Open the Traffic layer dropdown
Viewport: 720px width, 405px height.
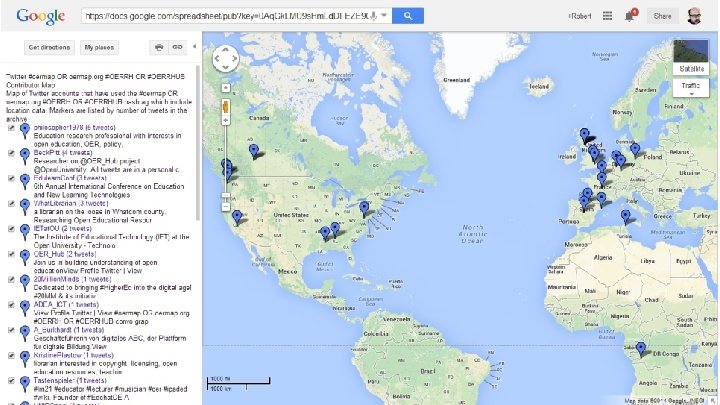pos(691,88)
